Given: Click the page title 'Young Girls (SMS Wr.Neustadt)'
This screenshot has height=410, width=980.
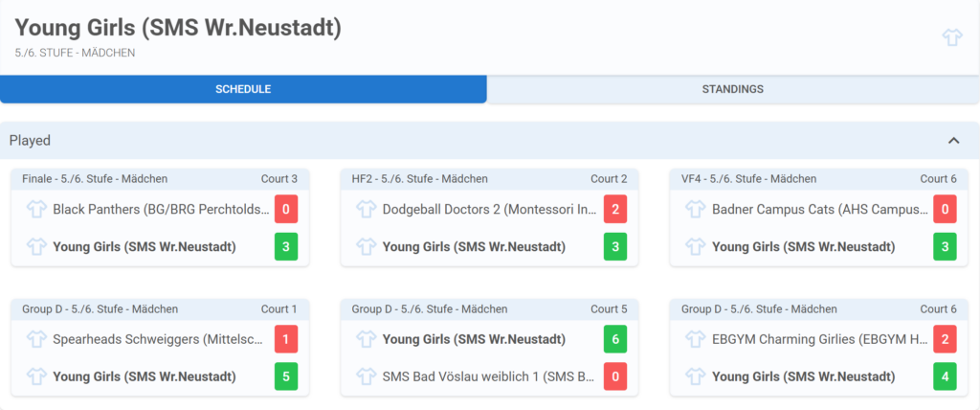Looking at the screenshot, I should 178,28.
